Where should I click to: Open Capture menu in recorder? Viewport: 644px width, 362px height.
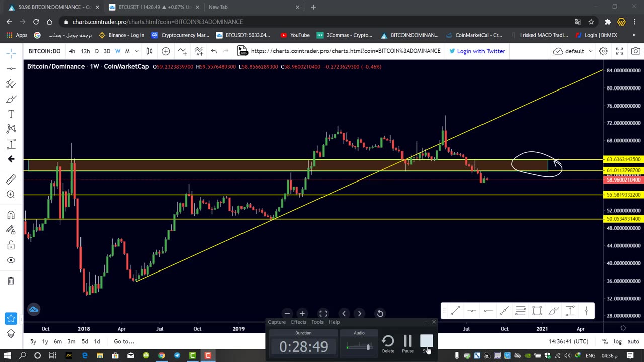pyautogui.click(x=276, y=322)
